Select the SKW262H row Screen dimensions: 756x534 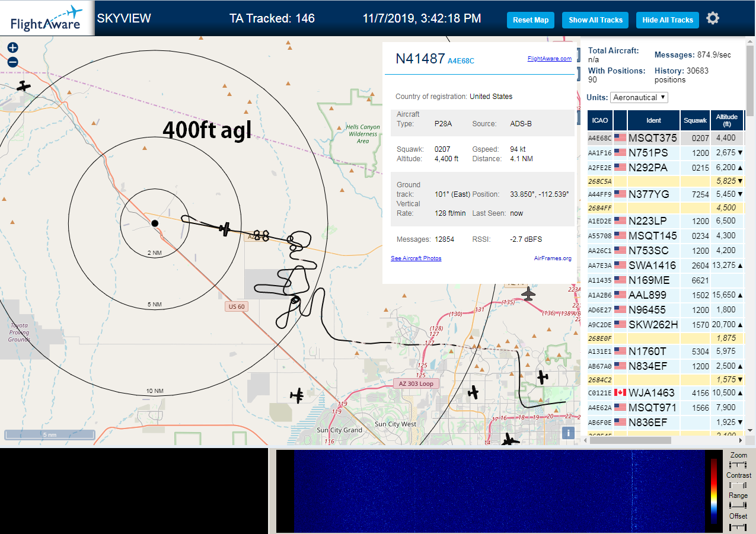point(666,324)
